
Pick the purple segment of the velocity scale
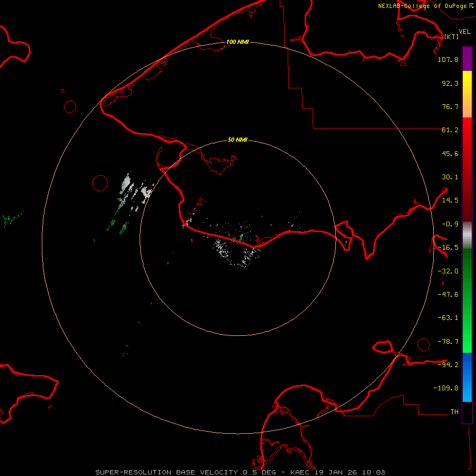pyautogui.click(x=467, y=59)
